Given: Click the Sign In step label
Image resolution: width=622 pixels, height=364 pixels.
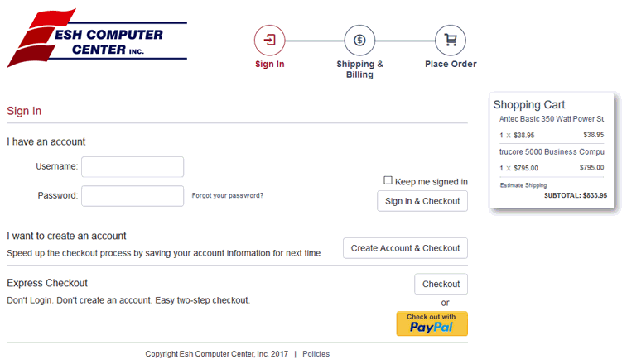Looking at the screenshot, I should (270, 64).
